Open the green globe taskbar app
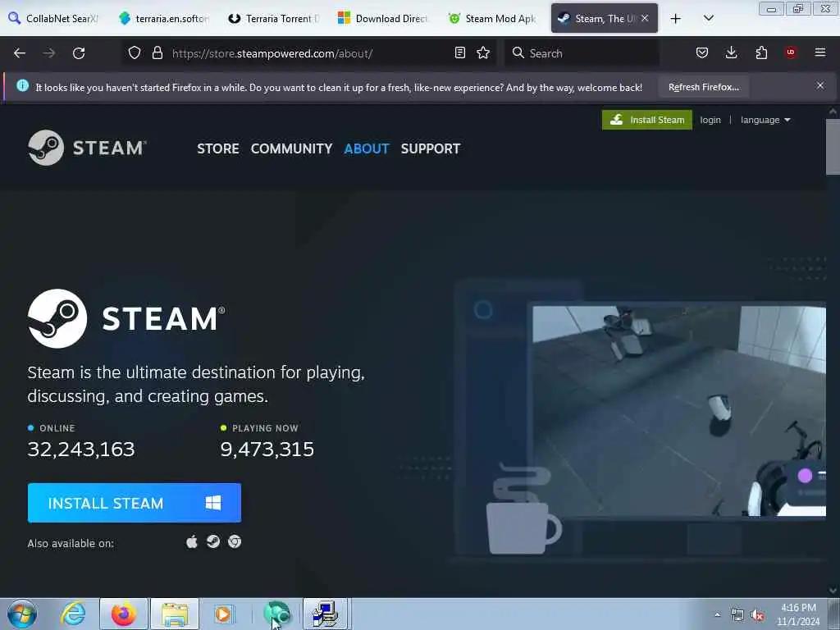 (276, 614)
